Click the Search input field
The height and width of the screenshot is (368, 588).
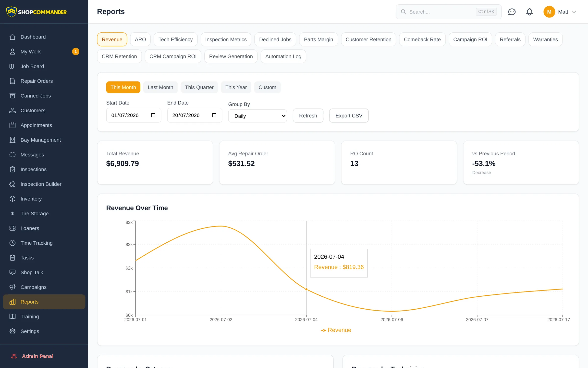[x=449, y=12]
